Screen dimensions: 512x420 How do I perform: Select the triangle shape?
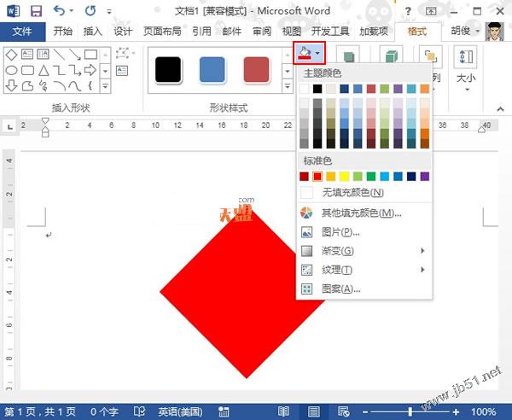pos(44,70)
